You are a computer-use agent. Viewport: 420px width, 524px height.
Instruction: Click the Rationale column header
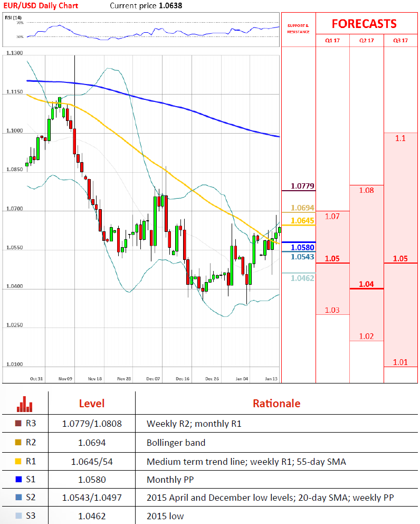276,404
